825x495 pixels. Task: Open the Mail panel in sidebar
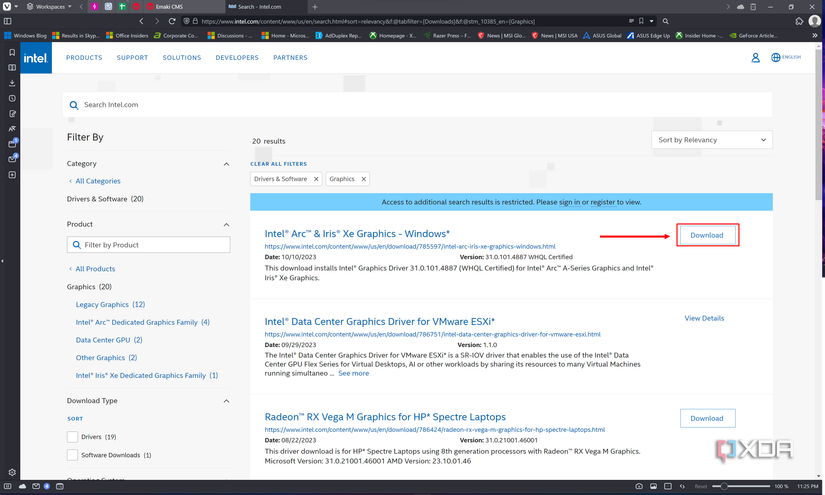(x=12, y=158)
